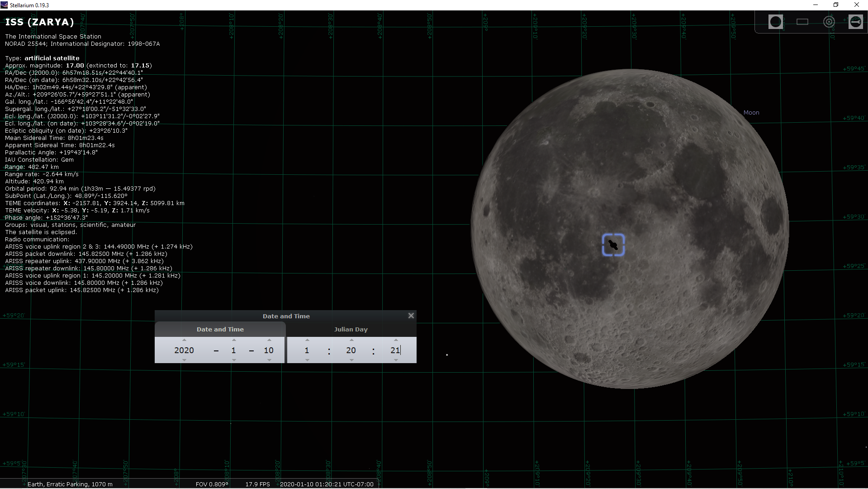Close the Date and Time window
Viewport: 868px width, 489px height.
pyautogui.click(x=411, y=316)
